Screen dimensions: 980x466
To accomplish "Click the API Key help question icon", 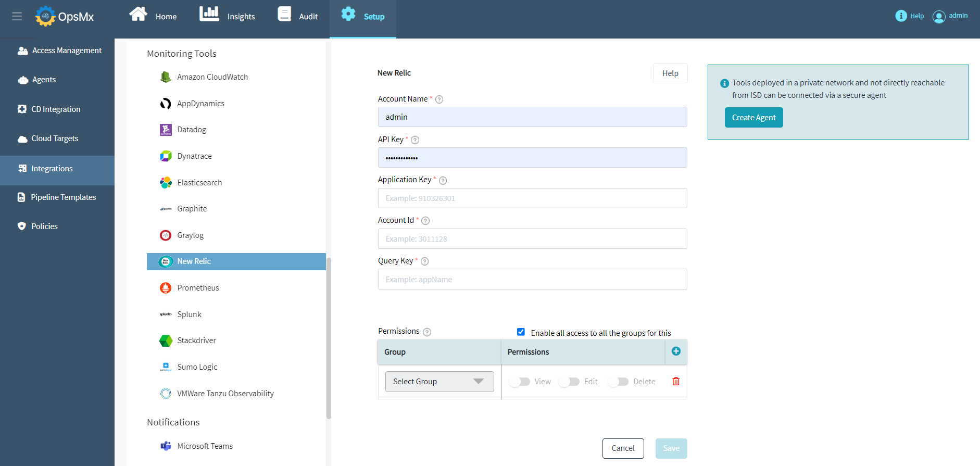I will (415, 140).
